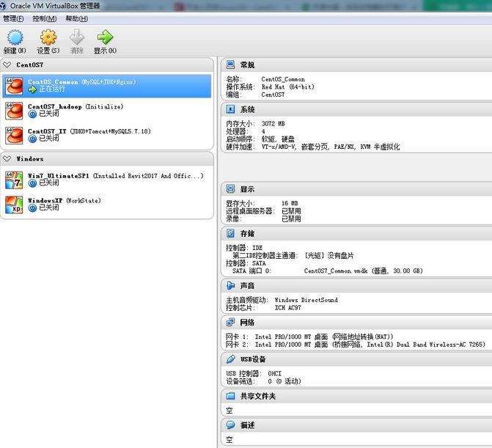Click the New (新建) toolbar icon
The image size is (492, 448).
click(x=15, y=37)
